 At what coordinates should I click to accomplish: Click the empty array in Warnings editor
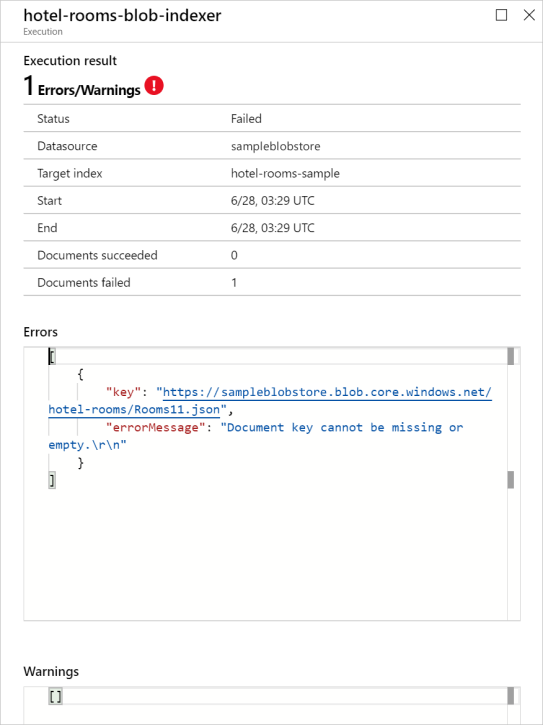click(x=56, y=696)
